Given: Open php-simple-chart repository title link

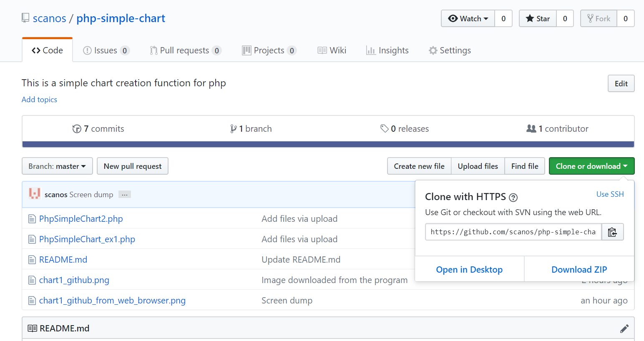Looking at the screenshot, I should (121, 18).
